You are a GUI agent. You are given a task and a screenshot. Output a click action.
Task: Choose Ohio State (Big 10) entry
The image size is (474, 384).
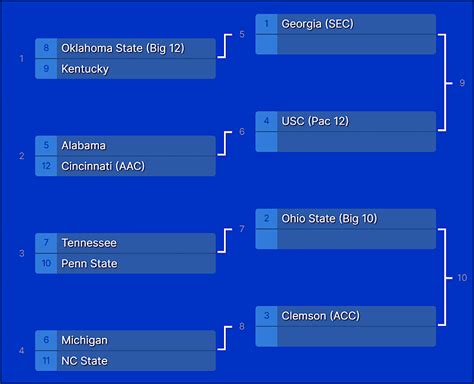[x=346, y=219]
